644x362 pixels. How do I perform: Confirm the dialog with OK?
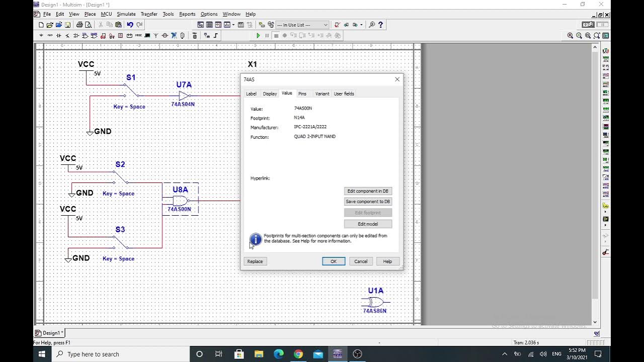(x=334, y=261)
